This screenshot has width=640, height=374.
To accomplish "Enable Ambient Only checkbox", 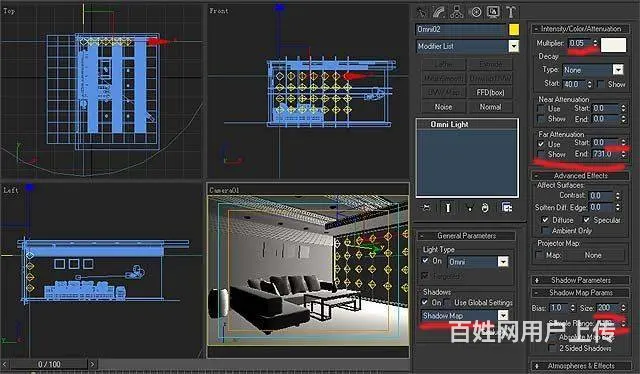I will click(x=546, y=231).
